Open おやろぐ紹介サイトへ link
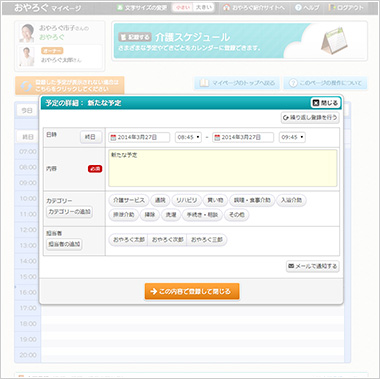The width and height of the screenshot is (380, 379). pos(254,8)
